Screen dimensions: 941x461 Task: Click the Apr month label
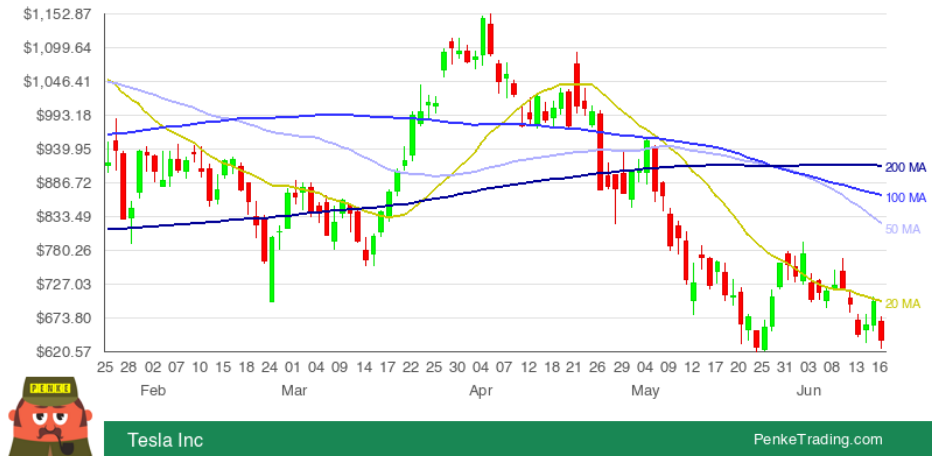click(481, 391)
